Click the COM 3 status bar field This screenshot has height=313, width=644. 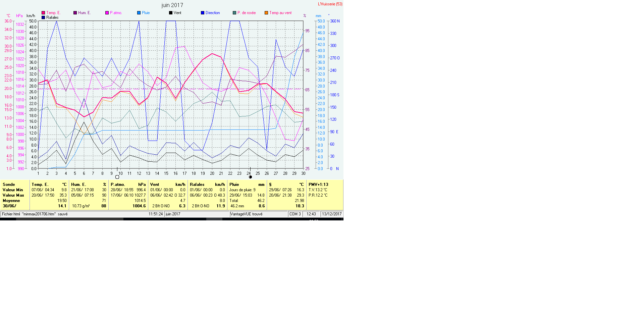pyautogui.click(x=295, y=214)
